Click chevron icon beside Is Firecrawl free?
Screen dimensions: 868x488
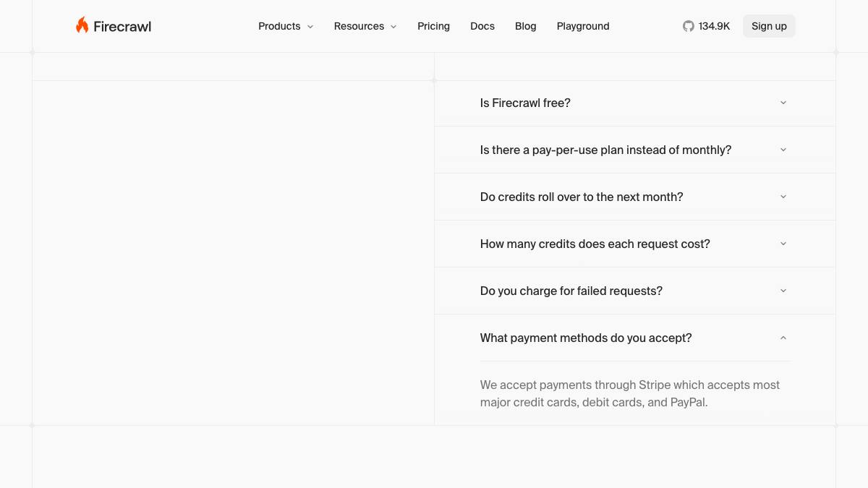pos(783,103)
